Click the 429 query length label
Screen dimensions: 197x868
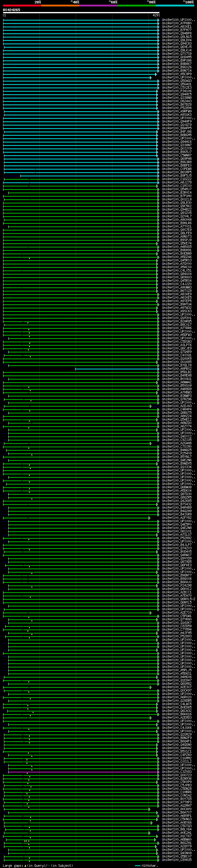coord(155,15)
